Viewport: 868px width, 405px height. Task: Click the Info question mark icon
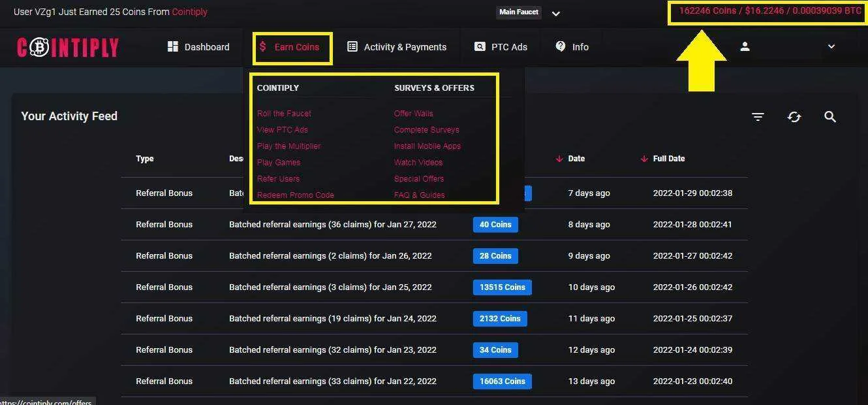[561, 46]
